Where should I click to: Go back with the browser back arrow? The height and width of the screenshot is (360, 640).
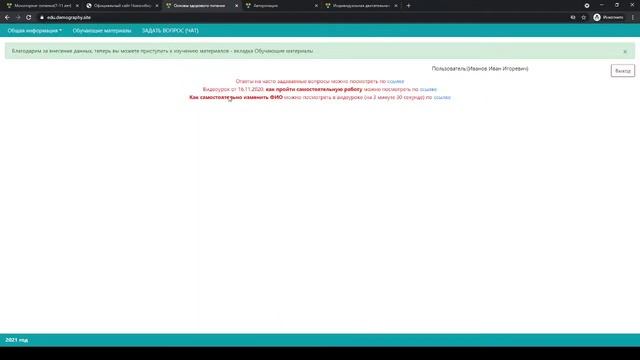[x=7, y=18]
